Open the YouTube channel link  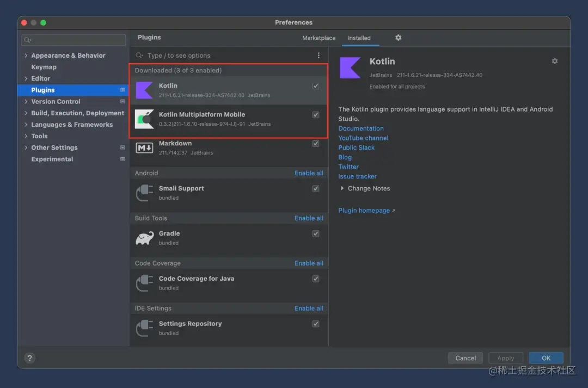point(363,138)
